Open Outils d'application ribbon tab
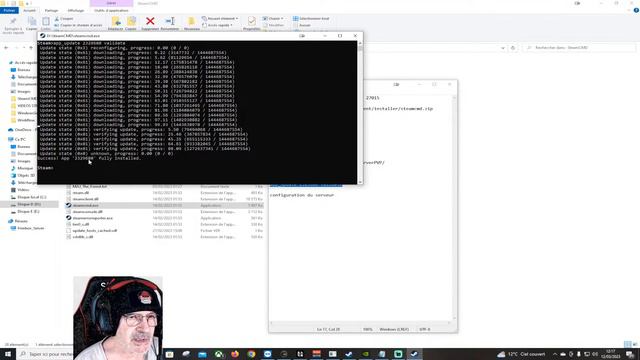The height and width of the screenshot is (360, 640). pyautogui.click(x=111, y=10)
